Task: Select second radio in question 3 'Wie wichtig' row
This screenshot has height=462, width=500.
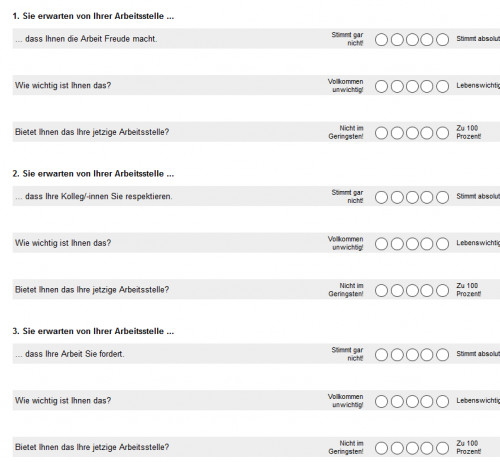Action: click(397, 402)
